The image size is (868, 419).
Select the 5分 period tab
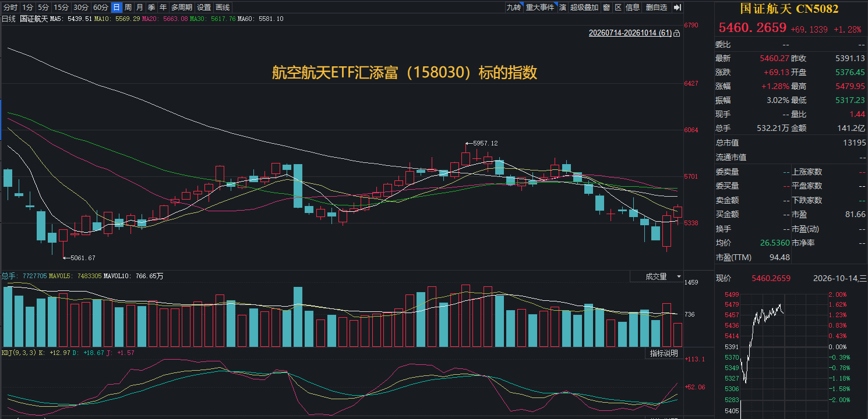click(44, 8)
